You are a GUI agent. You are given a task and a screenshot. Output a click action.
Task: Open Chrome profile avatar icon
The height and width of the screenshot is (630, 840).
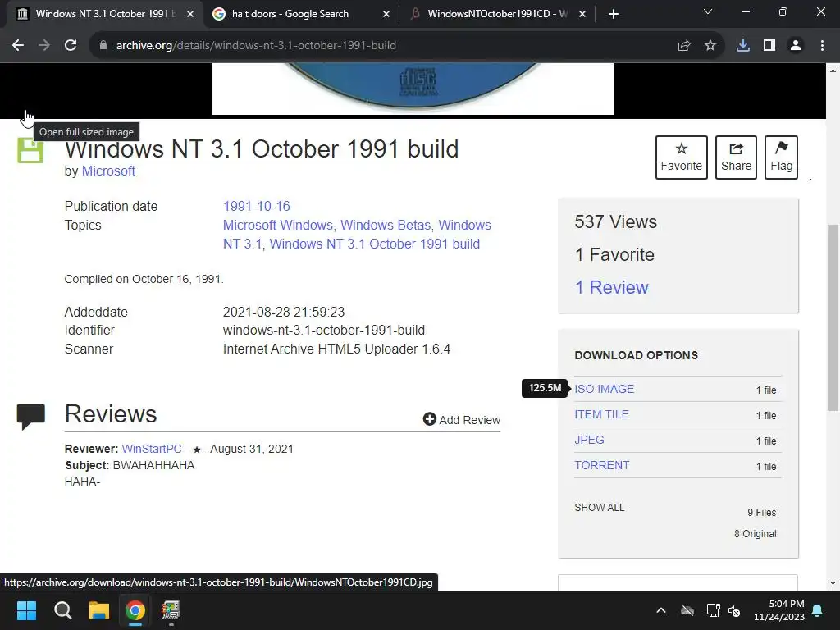pyautogui.click(x=796, y=46)
